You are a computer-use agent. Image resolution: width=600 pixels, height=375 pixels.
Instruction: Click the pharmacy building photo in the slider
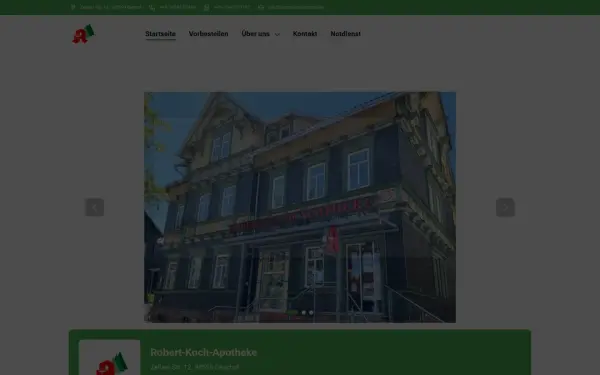(300, 207)
